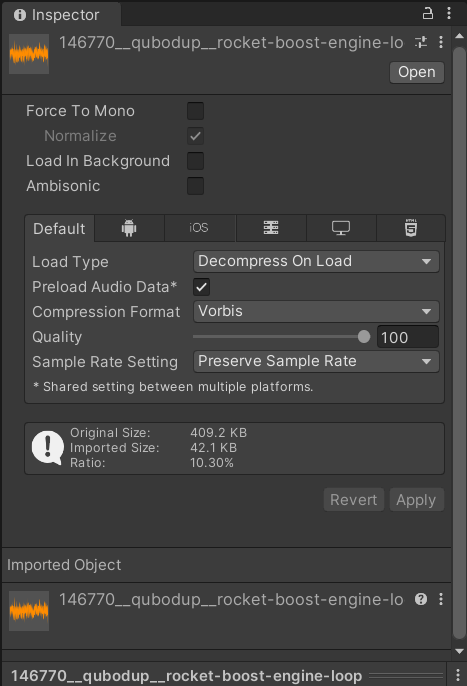Click the asset name in the Inspector header

coord(231,43)
